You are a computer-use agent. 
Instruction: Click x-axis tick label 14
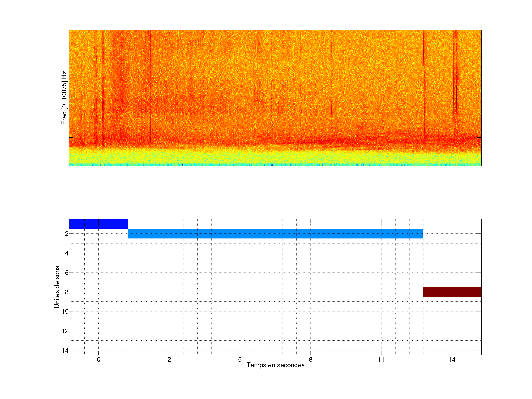tap(452, 359)
